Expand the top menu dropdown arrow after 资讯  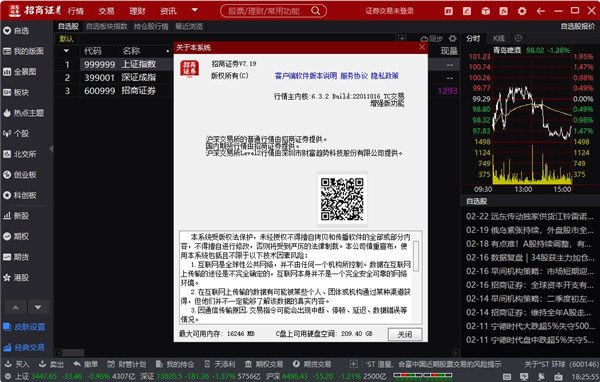coord(194,10)
